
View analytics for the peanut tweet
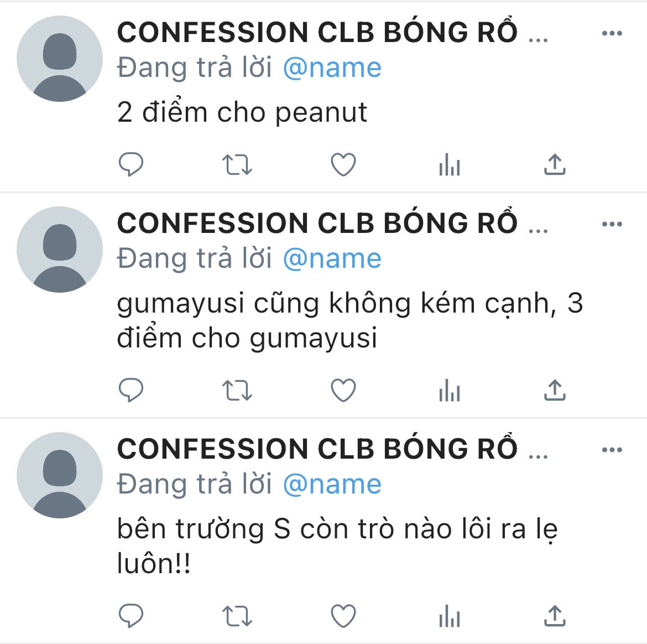pos(450,164)
